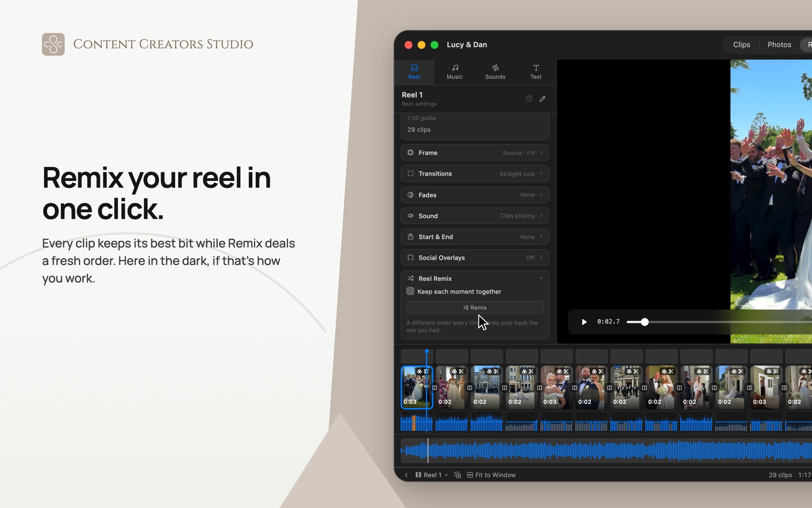Click the video preview image
Viewport: 812px width, 508px height.
(x=771, y=202)
